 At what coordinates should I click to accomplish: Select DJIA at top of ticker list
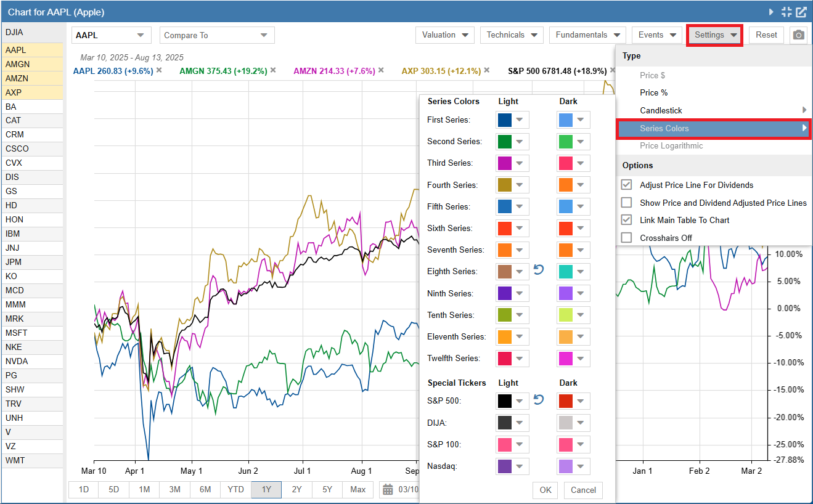pyautogui.click(x=33, y=32)
